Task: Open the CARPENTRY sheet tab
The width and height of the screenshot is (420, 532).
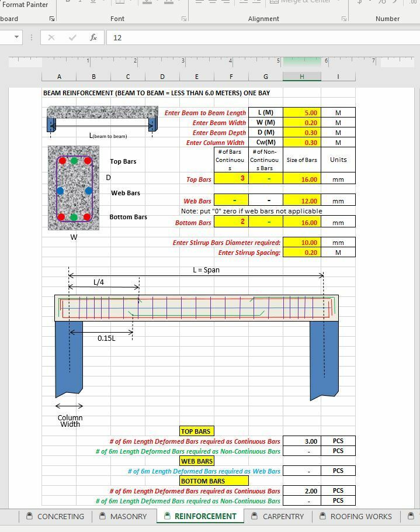Action: tap(277, 516)
